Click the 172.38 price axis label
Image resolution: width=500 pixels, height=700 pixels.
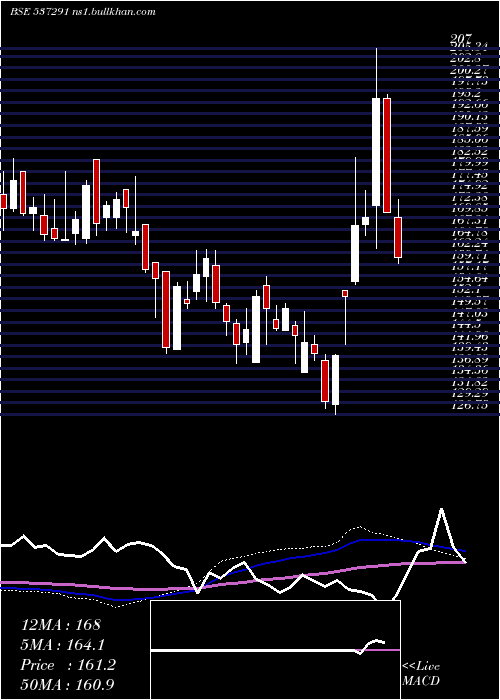[468, 198]
